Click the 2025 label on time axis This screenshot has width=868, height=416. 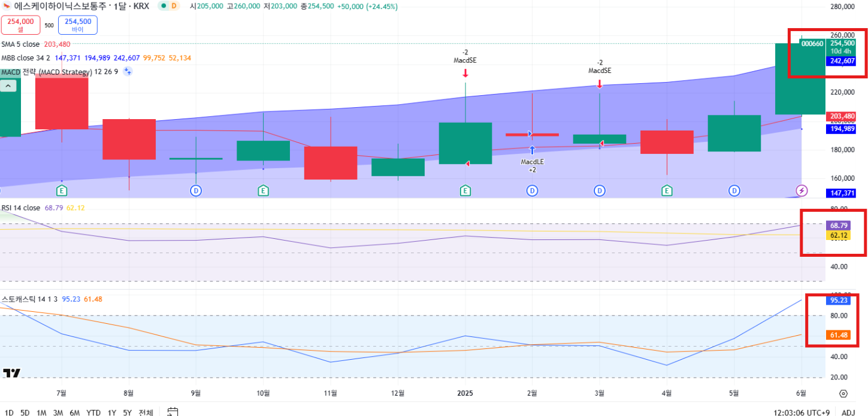pyautogui.click(x=465, y=393)
